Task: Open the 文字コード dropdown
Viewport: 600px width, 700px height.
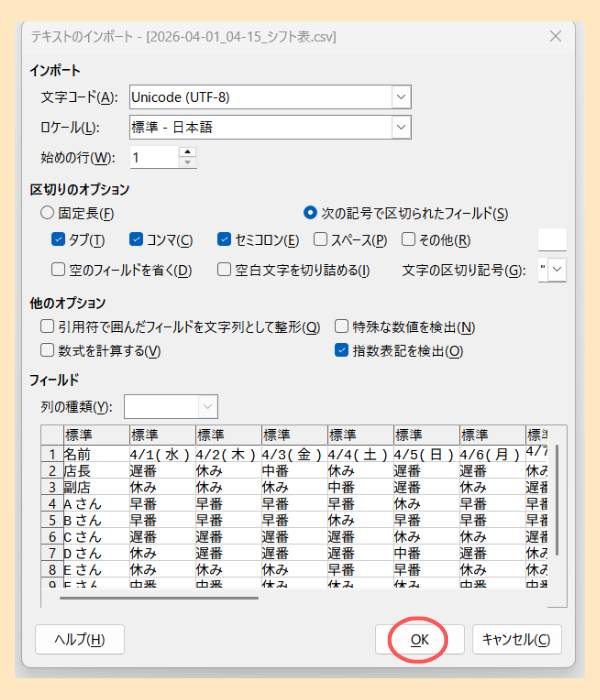Action: click(401, 97)
